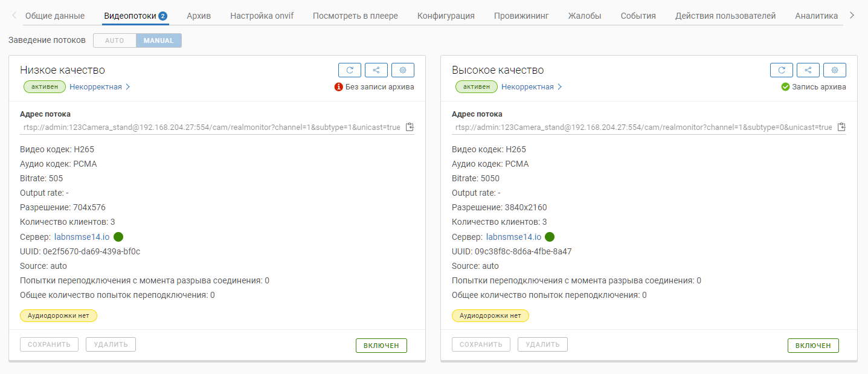Toggle ВКЛЮЧЕН for high quality stream
Viewport: 868px width, 374px height.
813,346
